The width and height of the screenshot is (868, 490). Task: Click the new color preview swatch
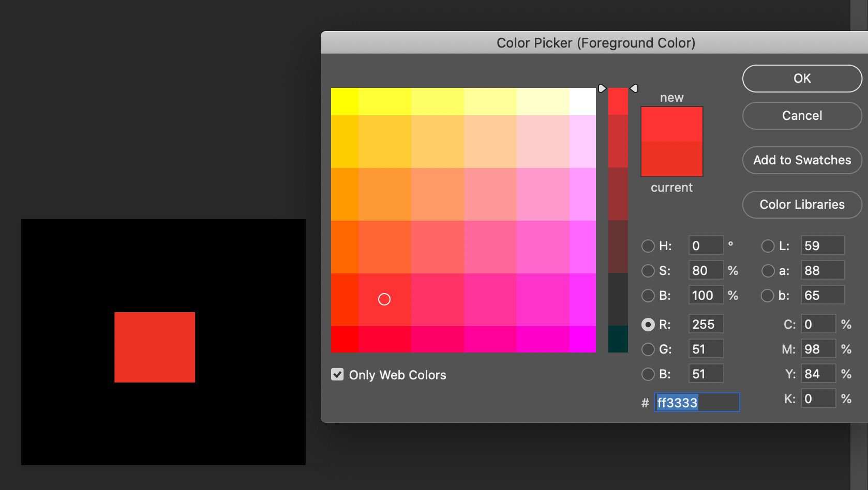click(671, 124)
